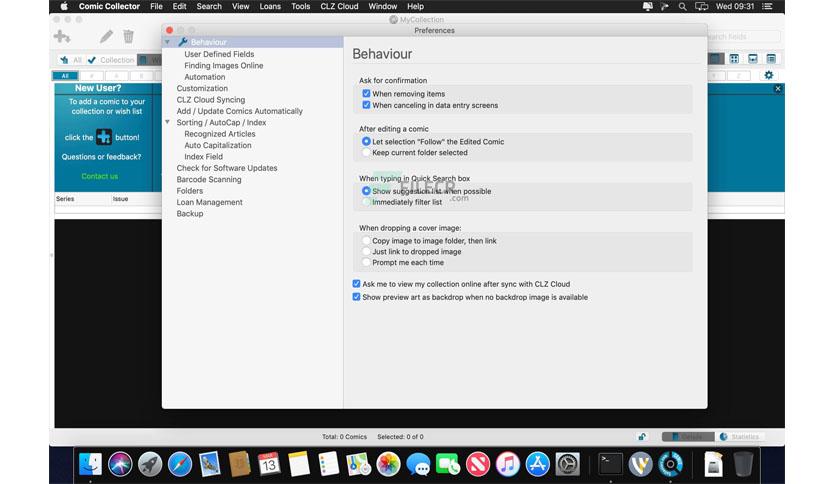Open the CLZ Cloud menu

pos(339,6)
